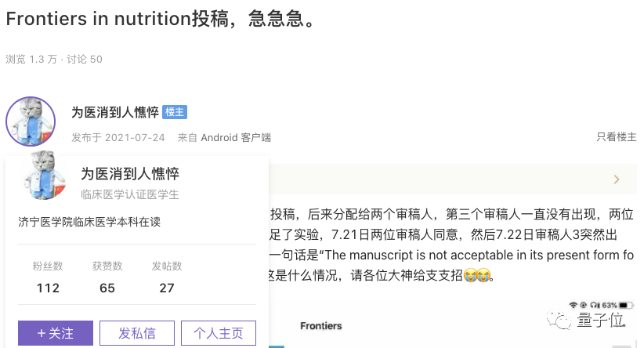The height and width of the screenshot is (348, 644).
Task: Send a private message via 发私信
Action: (x=137, y=333)
